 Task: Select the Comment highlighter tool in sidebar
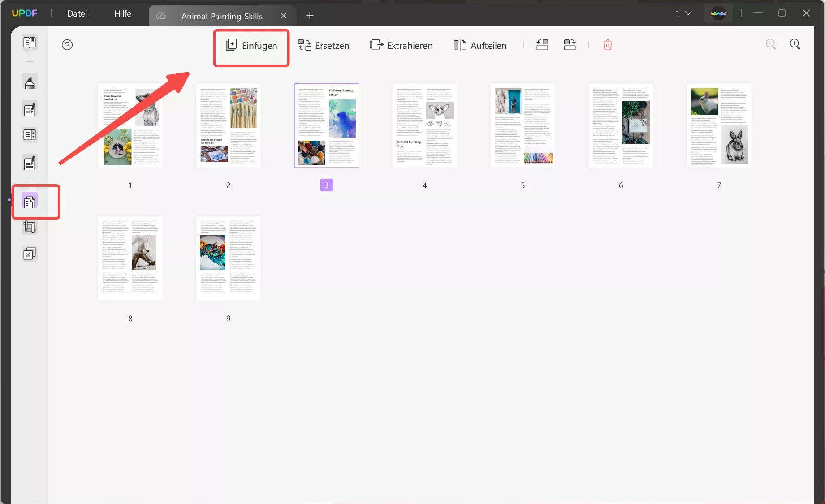tap(30, 82)
